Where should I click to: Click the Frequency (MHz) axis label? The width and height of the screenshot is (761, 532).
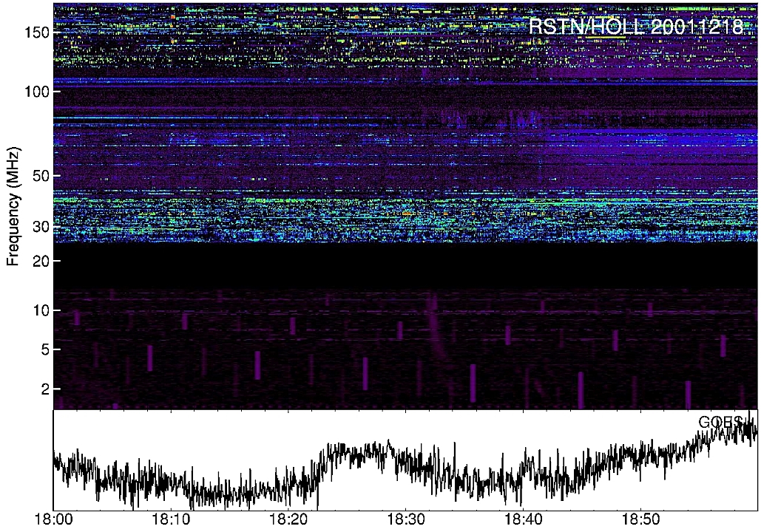point(13,207)
